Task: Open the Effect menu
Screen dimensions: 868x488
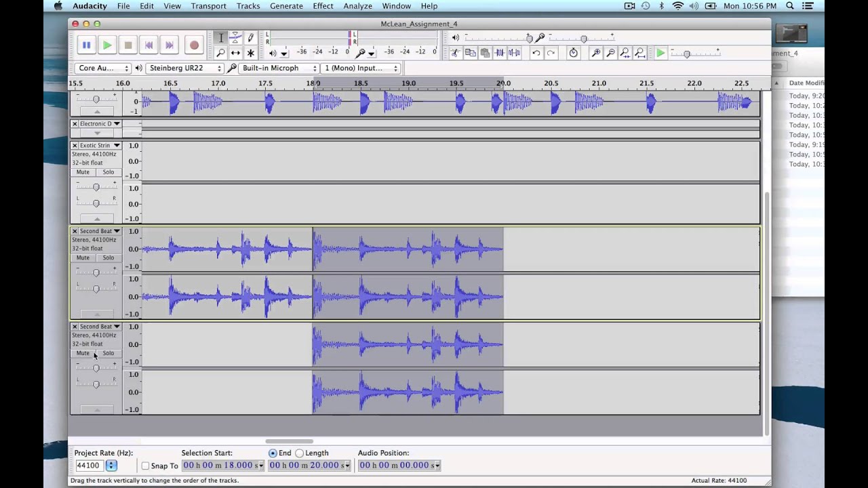Action: click(x=323, y=6)
